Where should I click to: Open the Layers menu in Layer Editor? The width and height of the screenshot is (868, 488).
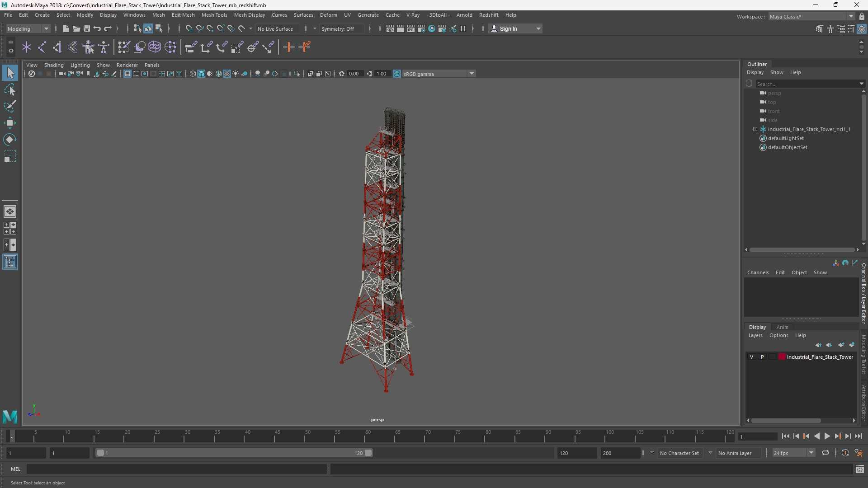point(755,335)
